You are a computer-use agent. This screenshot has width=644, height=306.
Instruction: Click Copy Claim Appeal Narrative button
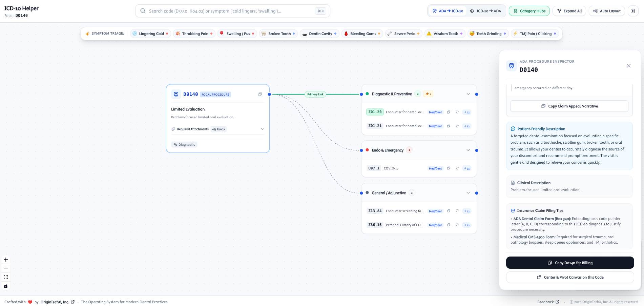coord(569,106)
